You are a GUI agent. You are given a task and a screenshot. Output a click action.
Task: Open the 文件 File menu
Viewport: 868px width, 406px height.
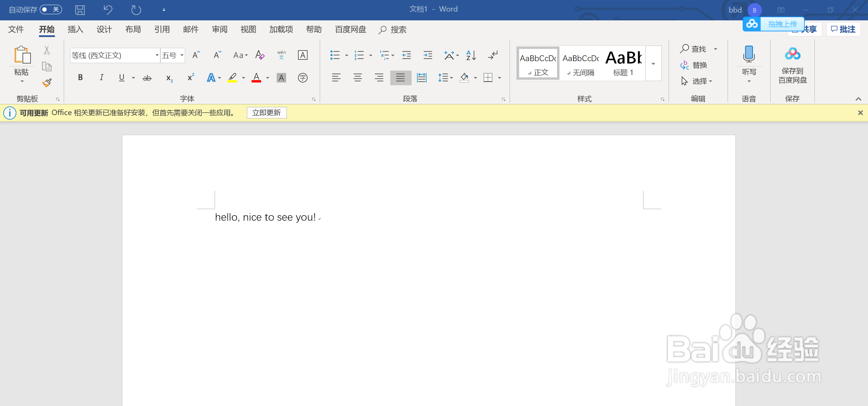[x=16, y=30]
